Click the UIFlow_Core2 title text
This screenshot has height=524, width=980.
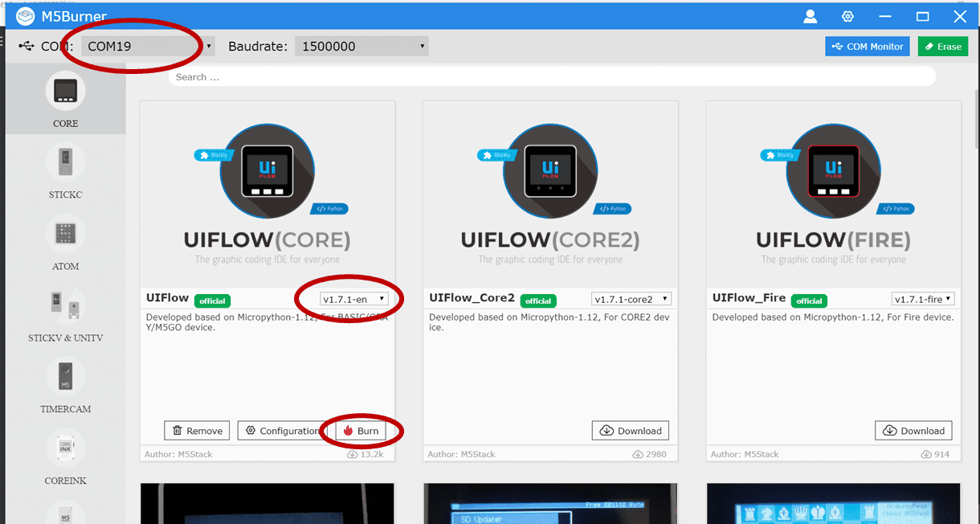tap(472, 298)
